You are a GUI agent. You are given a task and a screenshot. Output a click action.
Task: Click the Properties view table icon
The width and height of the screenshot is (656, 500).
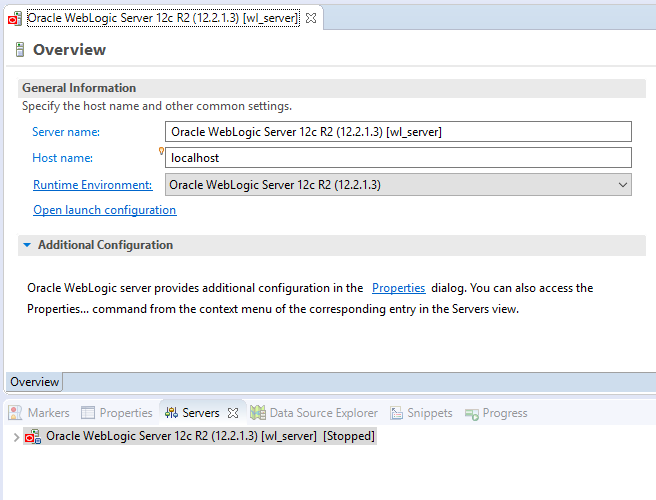pyautogui.click(x=88, y=413)
